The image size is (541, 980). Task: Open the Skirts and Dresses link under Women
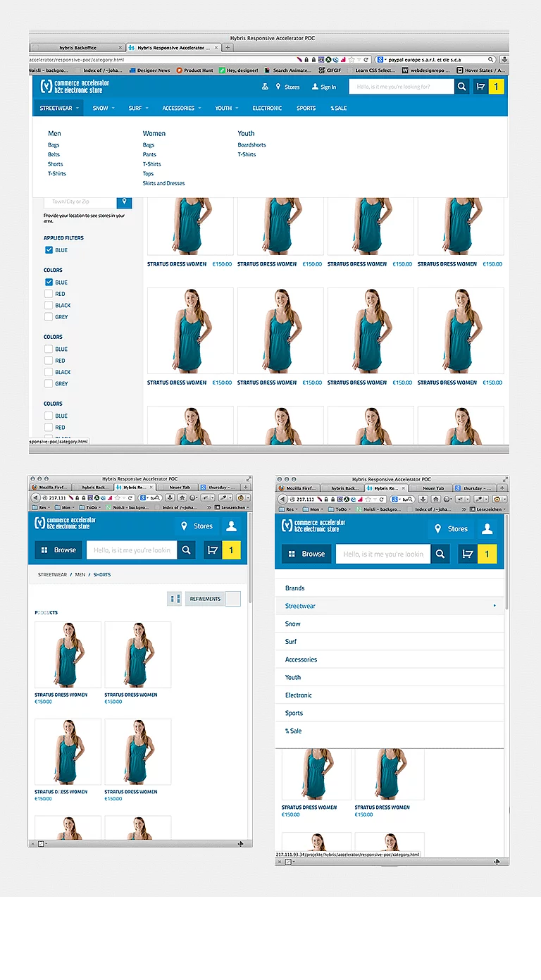(163, 183)
